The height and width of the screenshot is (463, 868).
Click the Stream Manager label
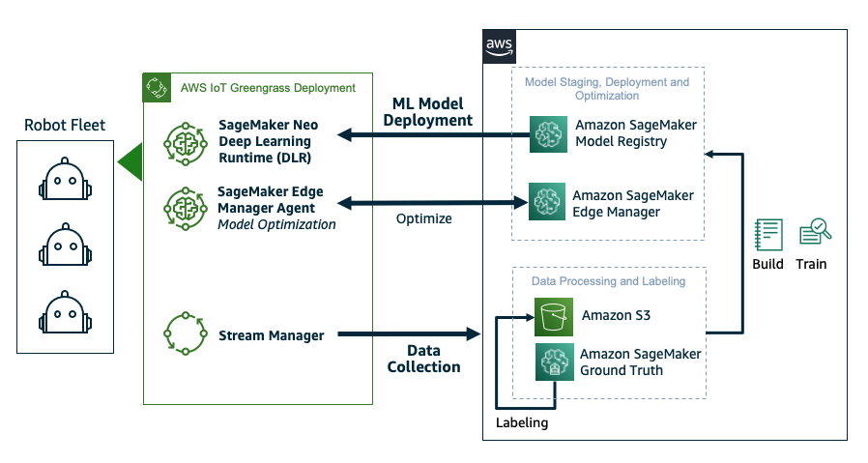click(x=272, y=335)
